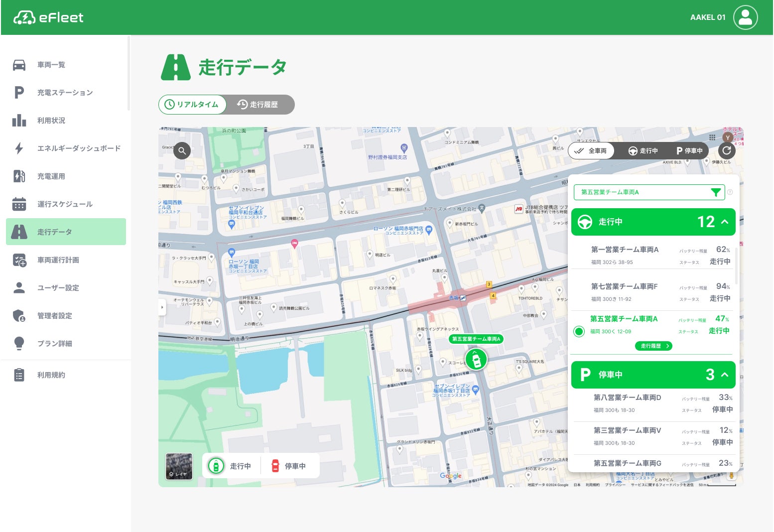Click プライバシー link in map footer
Viewport: 774px width, 532px height.
[x=615, y=485]
